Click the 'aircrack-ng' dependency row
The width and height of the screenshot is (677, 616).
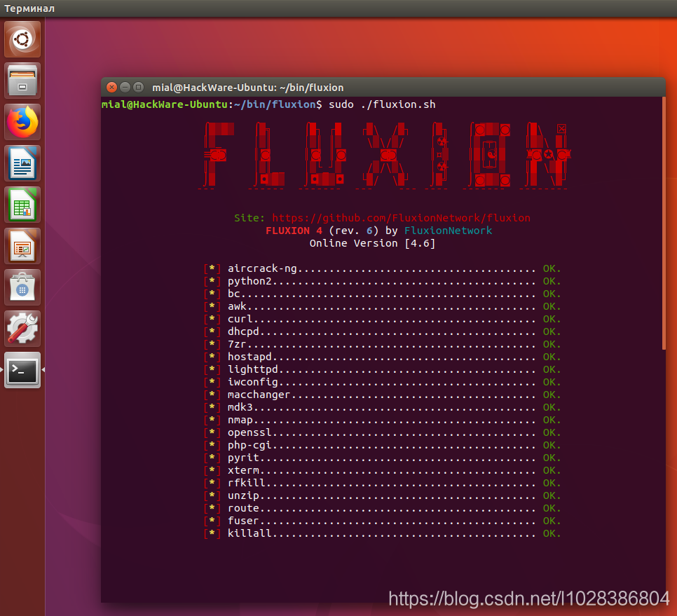pyautogui.click(x=383, y=268)
